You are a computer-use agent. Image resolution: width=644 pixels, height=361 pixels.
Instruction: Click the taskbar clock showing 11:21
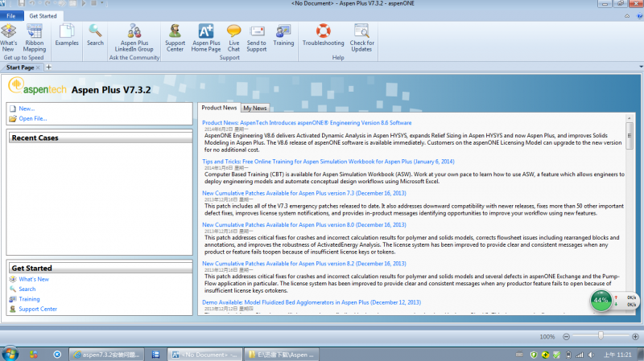pyautogui.click(x=617, y=355)
